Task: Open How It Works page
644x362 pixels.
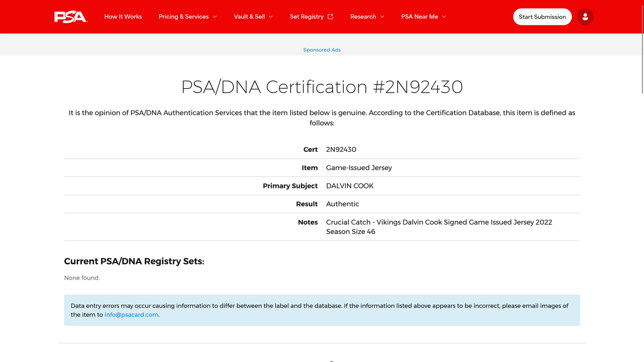Action: click(x=123, y=16)
